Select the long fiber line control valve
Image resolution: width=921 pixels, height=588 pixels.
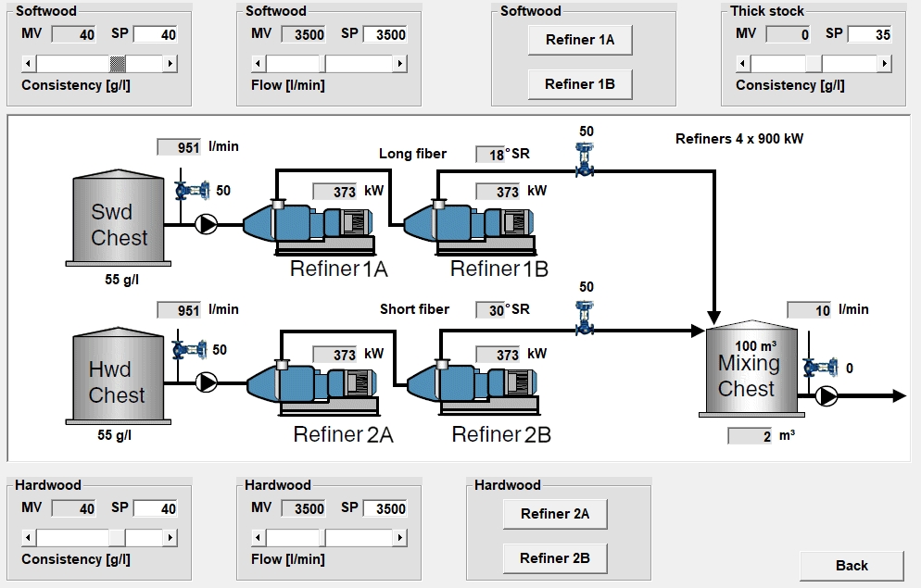pyautogui.click(x=585, y=158)
